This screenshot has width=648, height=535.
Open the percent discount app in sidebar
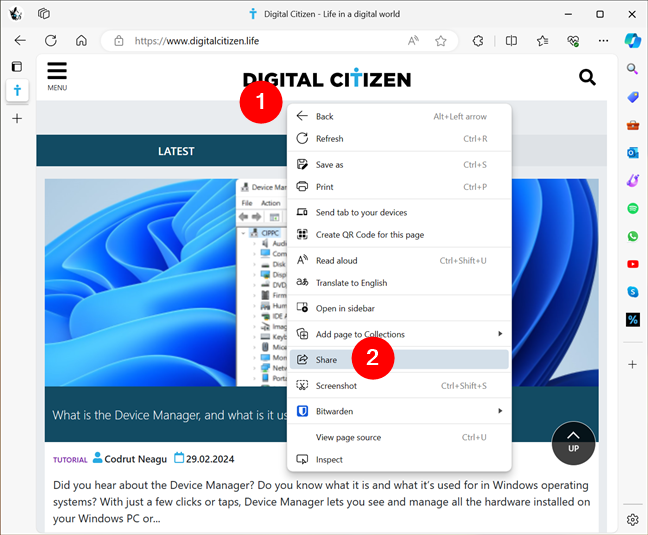click(632, 319)
